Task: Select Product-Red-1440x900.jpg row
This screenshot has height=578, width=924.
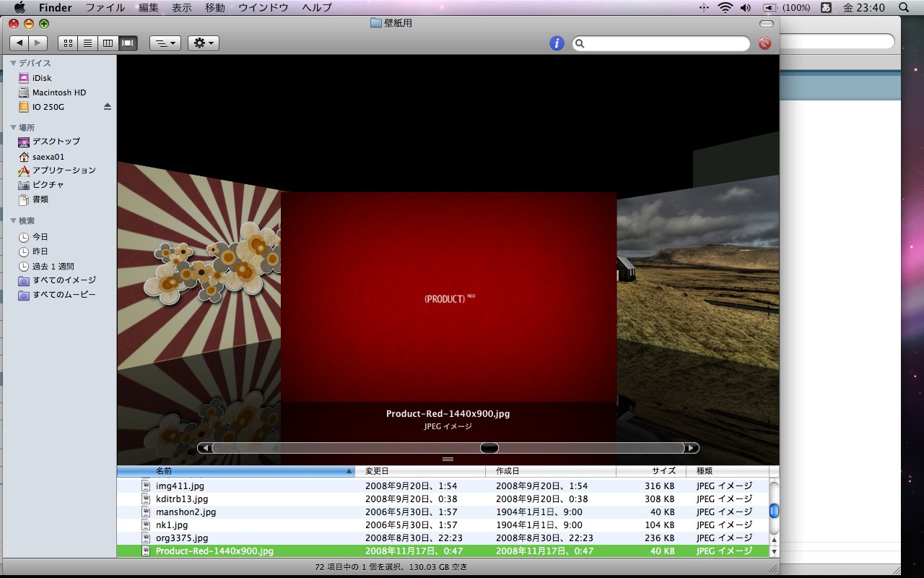Action: click(x=443, y=551)
